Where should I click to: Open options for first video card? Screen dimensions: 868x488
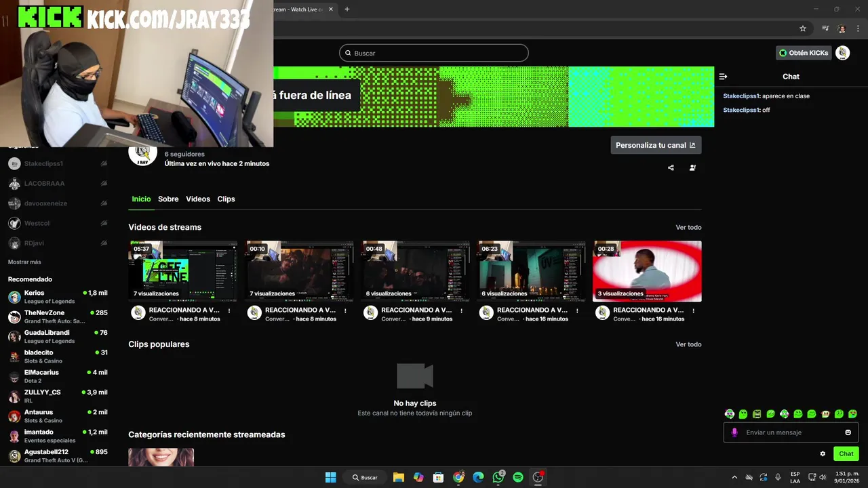coord(229,311)
